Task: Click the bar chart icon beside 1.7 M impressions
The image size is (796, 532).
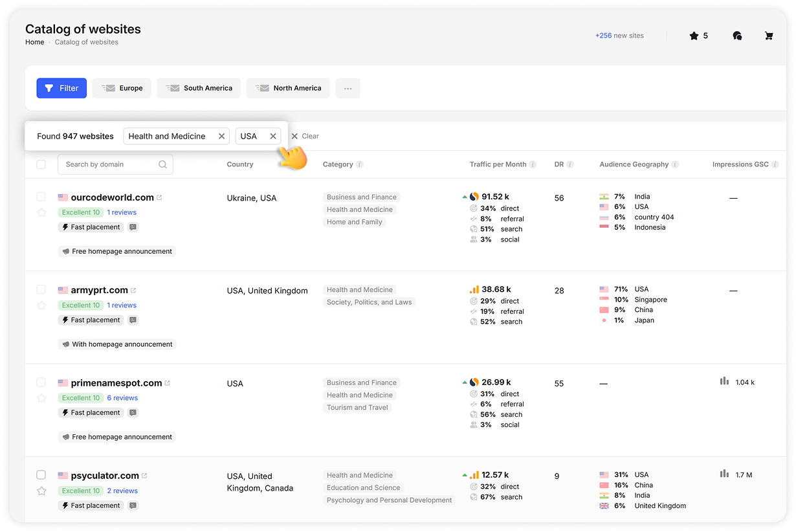Action: point(724,474)
